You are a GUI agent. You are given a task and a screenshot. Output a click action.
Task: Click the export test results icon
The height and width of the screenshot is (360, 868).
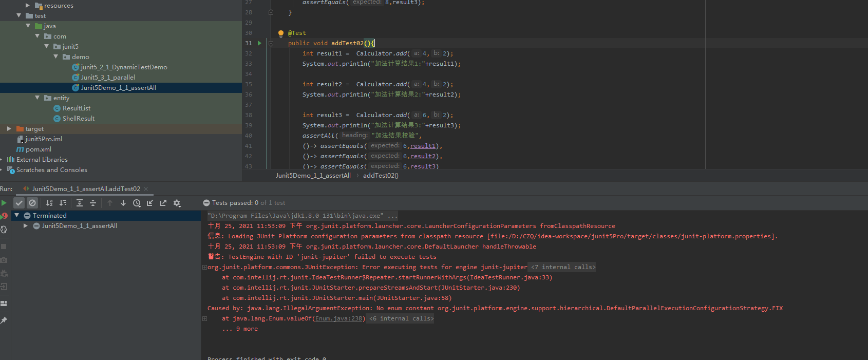[163, 203]
